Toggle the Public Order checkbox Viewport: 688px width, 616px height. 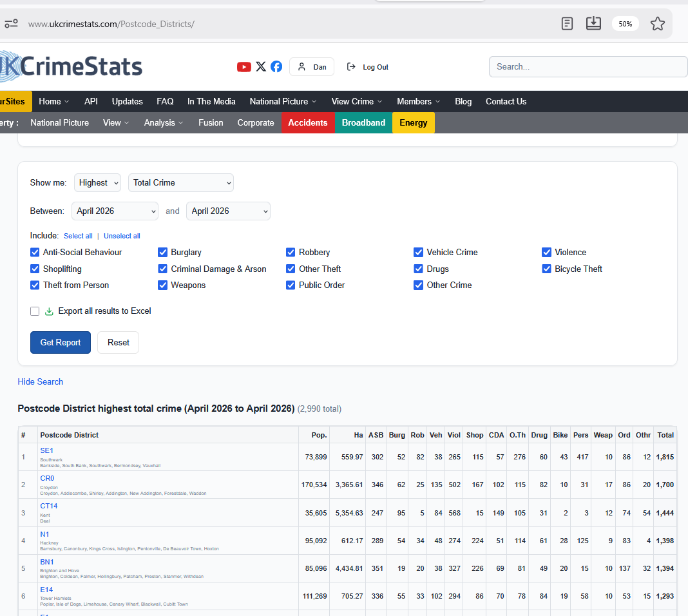pos(291,285)
